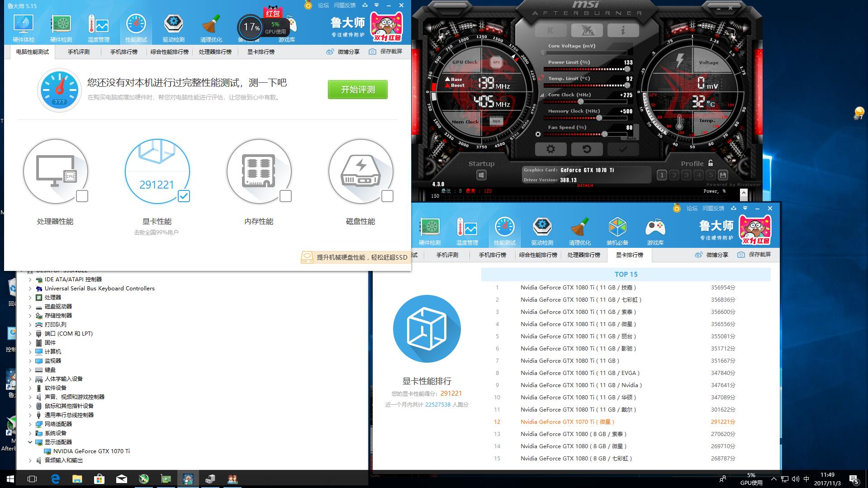The image size is (868, 488).
Task: Open 温度管理 in the back 鲁大师 window
Action: pyautogui.click(x=467, y=231)
